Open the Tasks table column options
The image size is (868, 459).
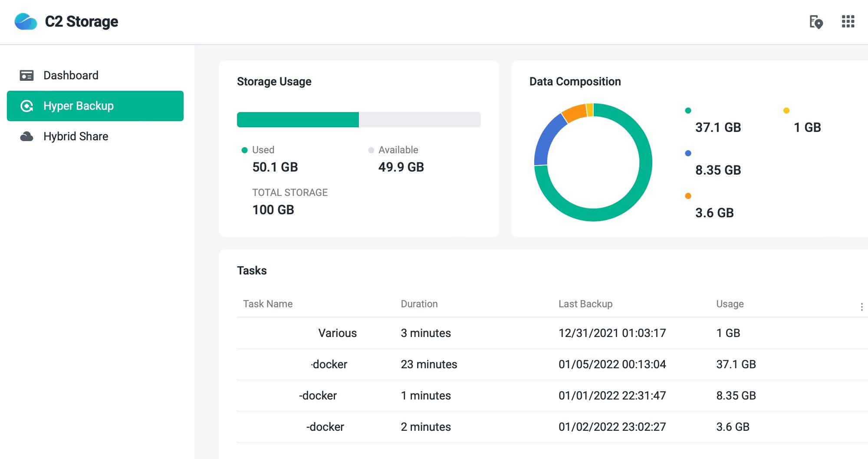pos(861,307)
